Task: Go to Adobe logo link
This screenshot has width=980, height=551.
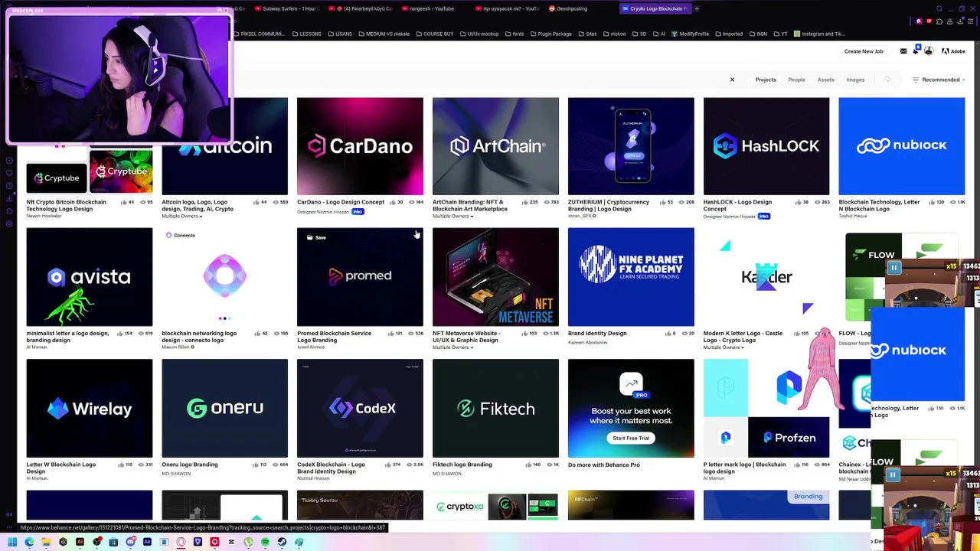Action: pos(953,51)
